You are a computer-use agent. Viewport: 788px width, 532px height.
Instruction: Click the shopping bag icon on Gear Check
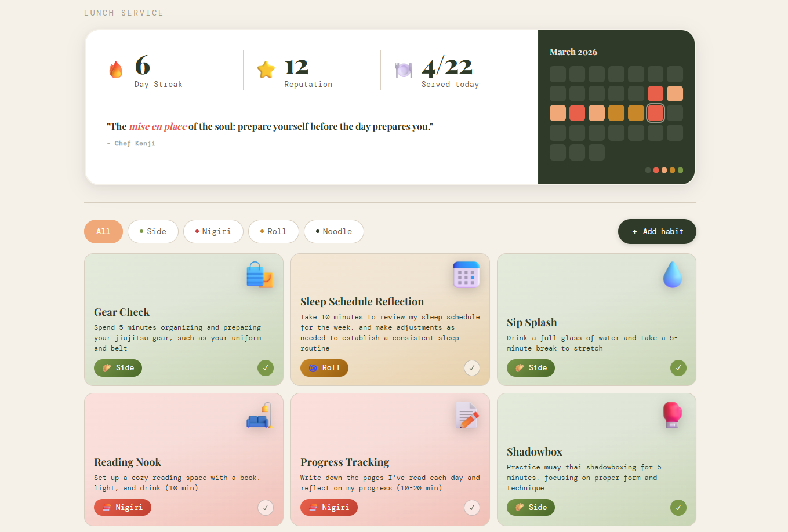[x=259, y=275]
